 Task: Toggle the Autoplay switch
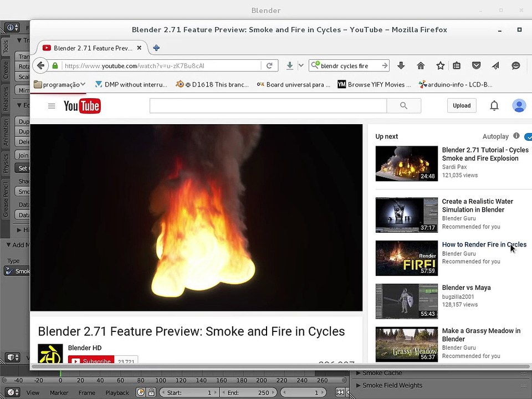[x=528, y=137]
